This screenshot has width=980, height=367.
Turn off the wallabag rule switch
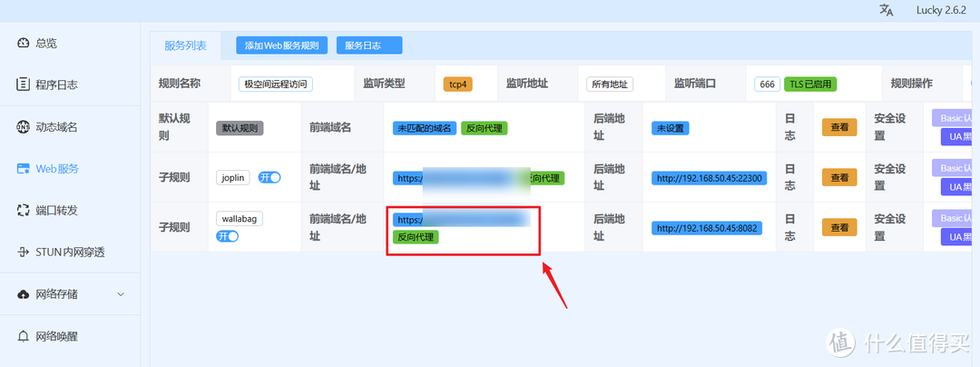click(x=228, y=236)
